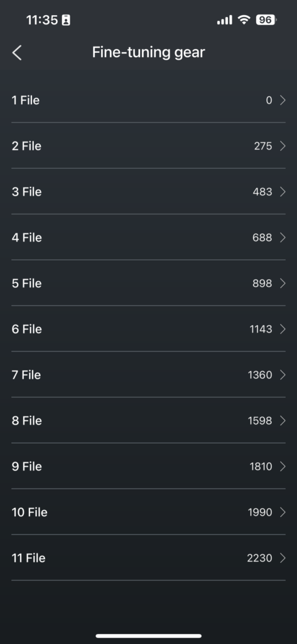Select the 5 File entry
Image resolution: width=297 pixels, height=644 pixels.
(148, 284)
